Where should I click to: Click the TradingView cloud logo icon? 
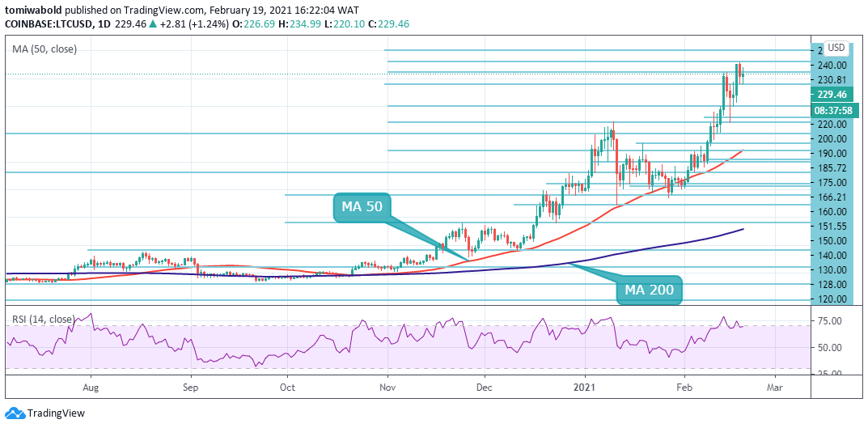pyautogui.click(x=14, y=413)
